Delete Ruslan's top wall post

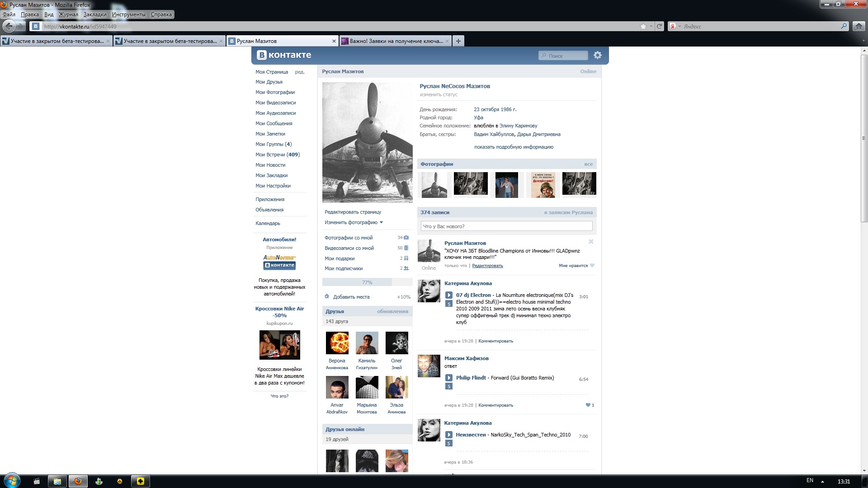pyautogui.click(x=590, y=242)
